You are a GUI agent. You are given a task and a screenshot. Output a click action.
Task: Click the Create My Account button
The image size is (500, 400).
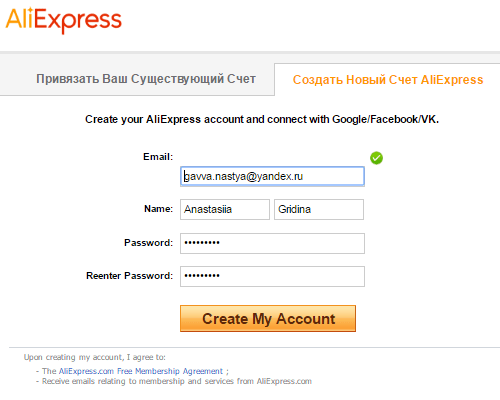point(268,318)
